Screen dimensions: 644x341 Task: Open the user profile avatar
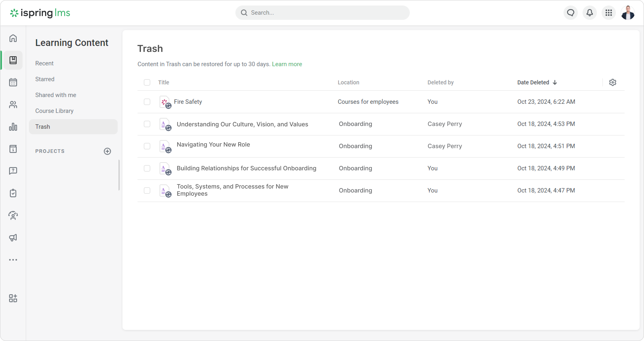click(x=628, y=13)
